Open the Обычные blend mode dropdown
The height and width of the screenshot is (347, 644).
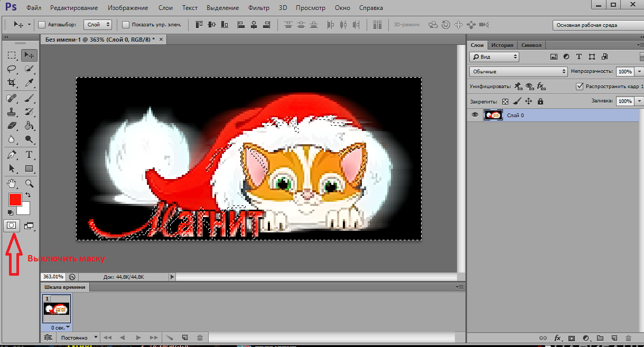click(x=518, y=71)
